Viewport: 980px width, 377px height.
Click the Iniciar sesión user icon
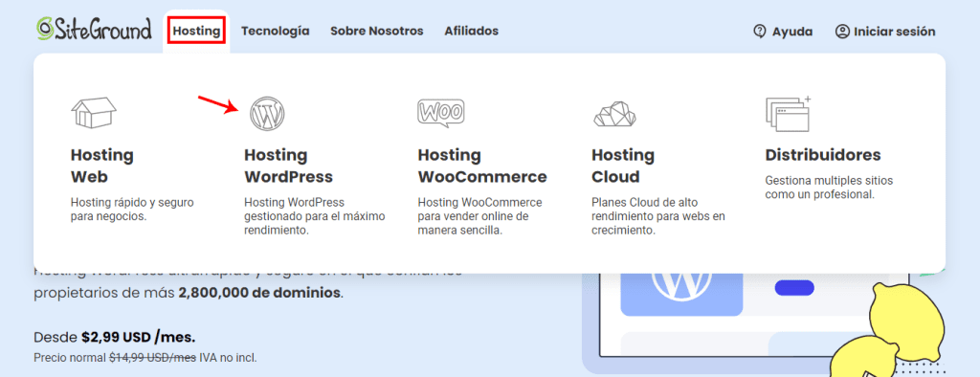(x=842, y=32)
